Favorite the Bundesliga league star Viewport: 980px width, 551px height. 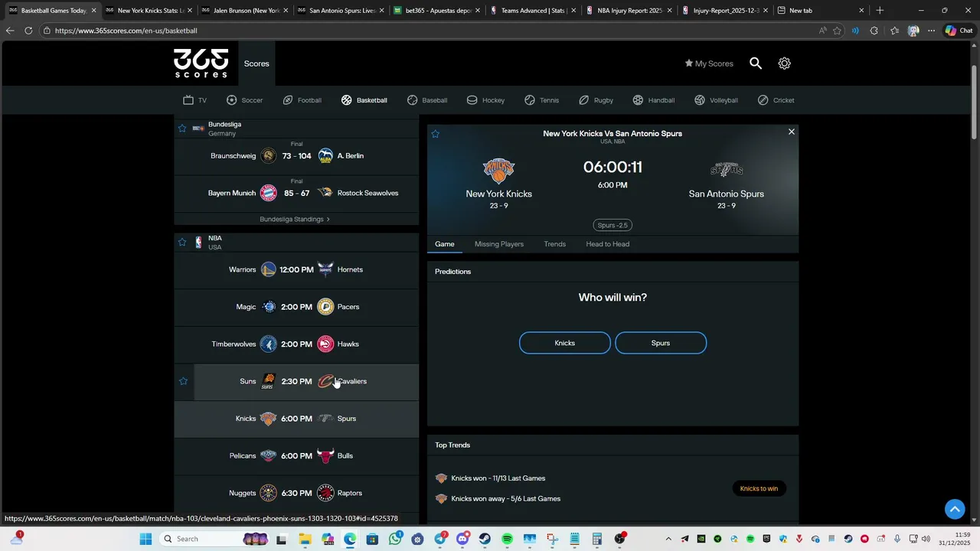[x=182, y=129]
